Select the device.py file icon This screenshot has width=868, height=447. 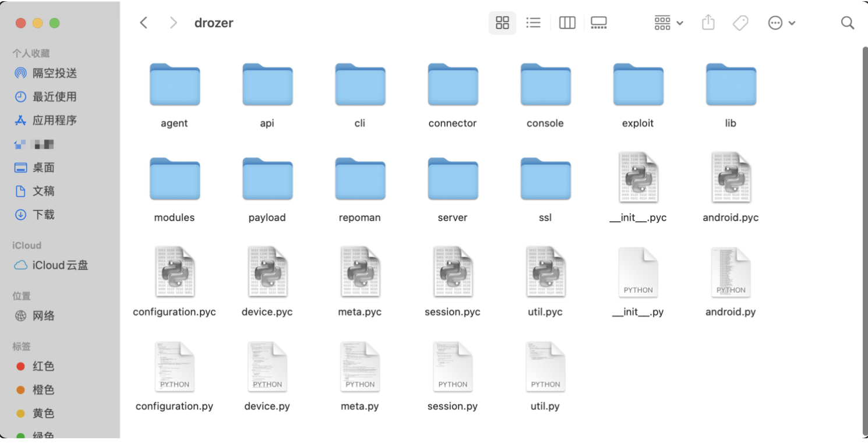(267, 366)
